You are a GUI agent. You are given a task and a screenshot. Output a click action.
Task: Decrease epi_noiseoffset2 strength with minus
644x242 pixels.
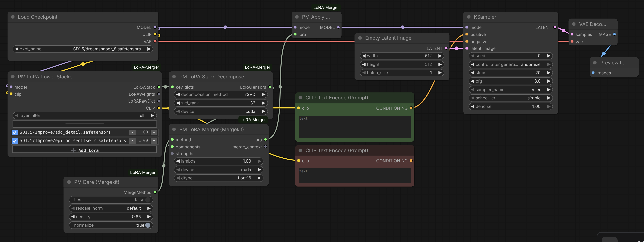click(132, 141)
